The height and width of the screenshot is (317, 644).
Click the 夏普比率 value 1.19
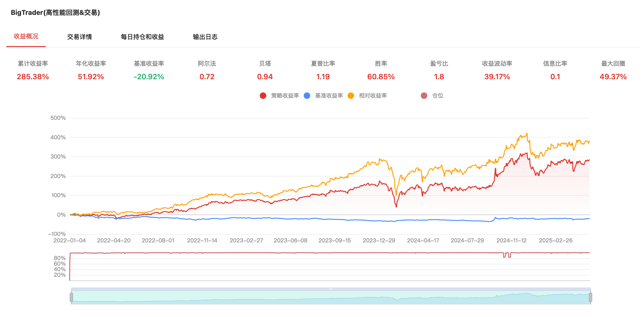click(323, 77)
